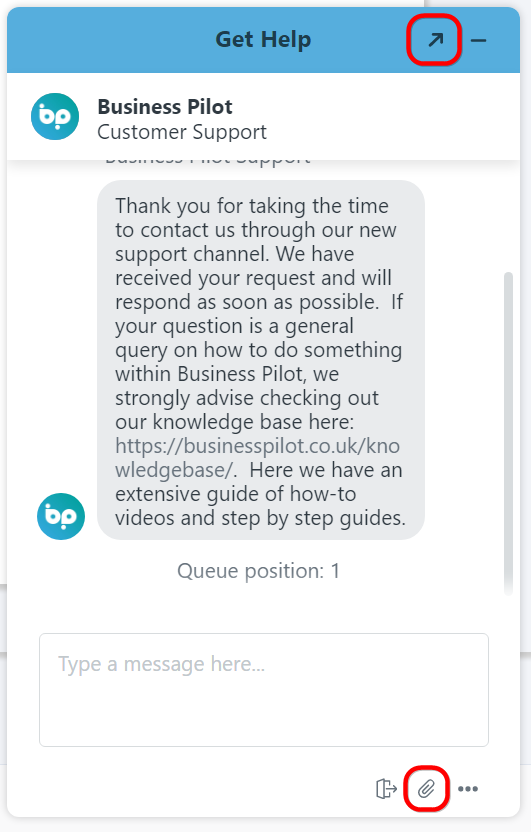531x832 pixels.
Task: Focus the 'Type a message here...' box
Action: pyautogui.click(x=264, y=690)
